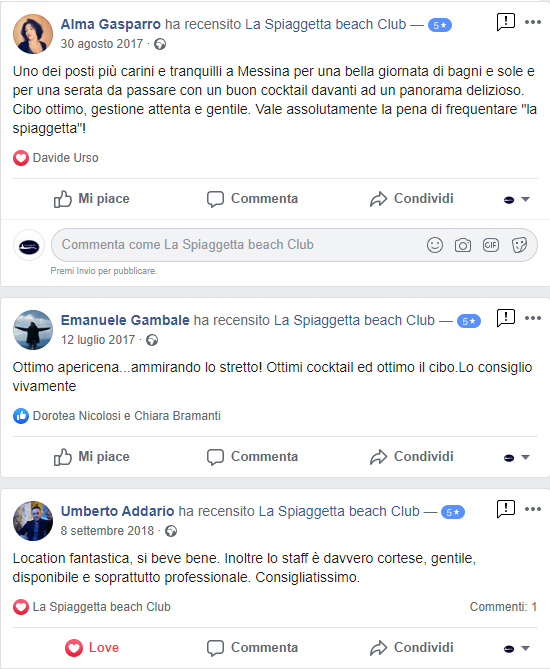Report Alma Gasparro's review via feedback icon

[506, 22]
